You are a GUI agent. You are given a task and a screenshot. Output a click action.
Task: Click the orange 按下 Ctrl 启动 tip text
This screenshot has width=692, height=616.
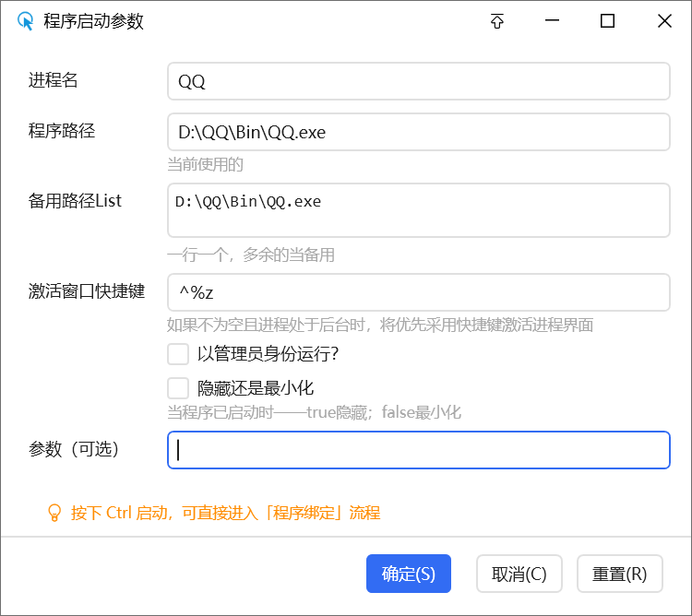point(225,513)
